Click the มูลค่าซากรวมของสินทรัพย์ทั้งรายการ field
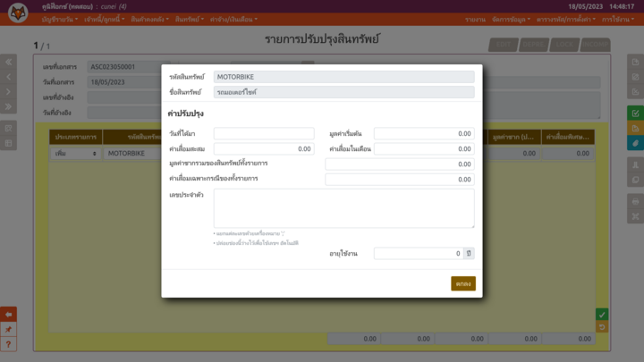Image resolution: width=644 pixels, height=362 pixels. (x=400, y=164)
